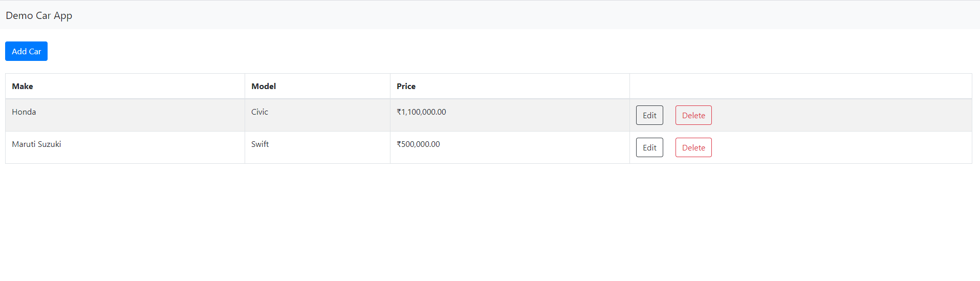980x281 pixels.
Task: Delete the Maruti Suzuki Swift entry
Action: 693,147
